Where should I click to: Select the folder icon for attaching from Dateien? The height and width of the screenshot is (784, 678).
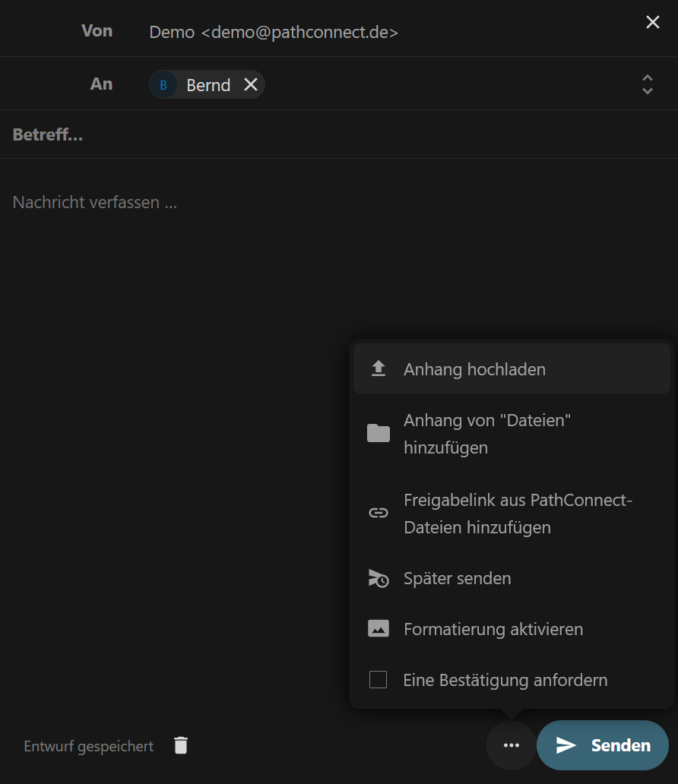pyautogui.click(x=378, y=433)
